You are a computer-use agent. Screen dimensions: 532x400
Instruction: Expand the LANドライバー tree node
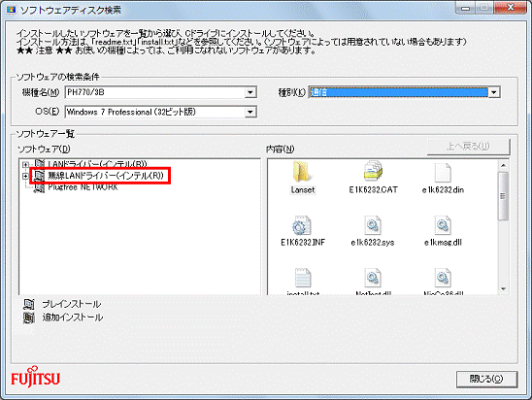25,165
